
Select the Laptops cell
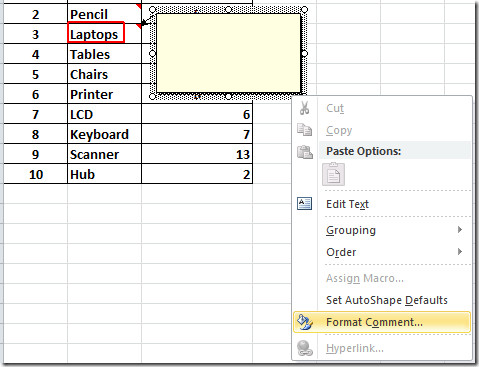96,33
